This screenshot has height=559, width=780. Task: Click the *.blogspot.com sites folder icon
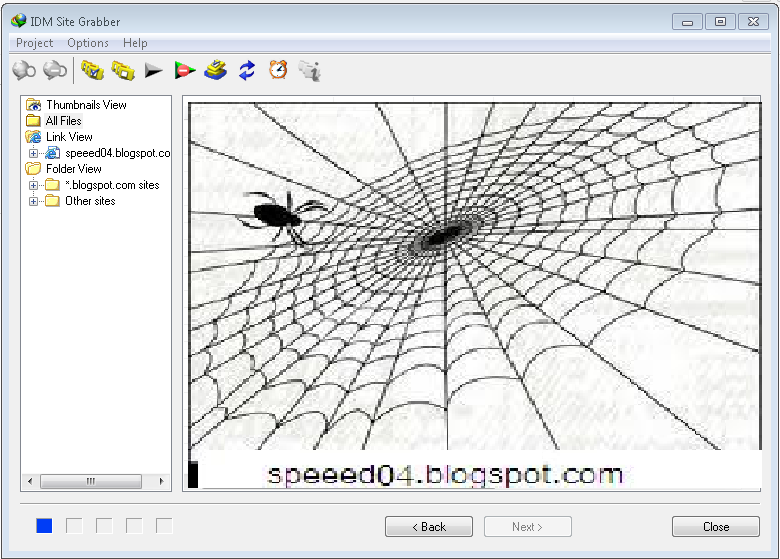pyautogui.click(x=53, y=185)
